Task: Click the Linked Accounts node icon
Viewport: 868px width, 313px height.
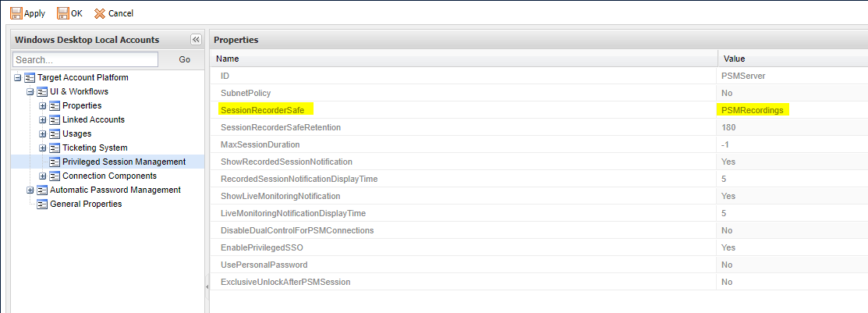Action: click(55, 120)
